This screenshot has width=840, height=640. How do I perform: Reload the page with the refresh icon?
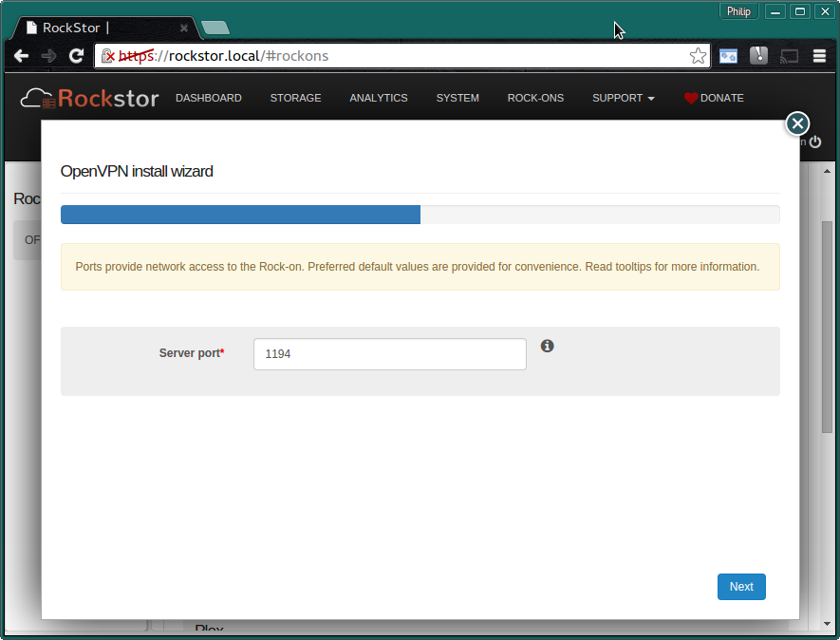point(77,56)
